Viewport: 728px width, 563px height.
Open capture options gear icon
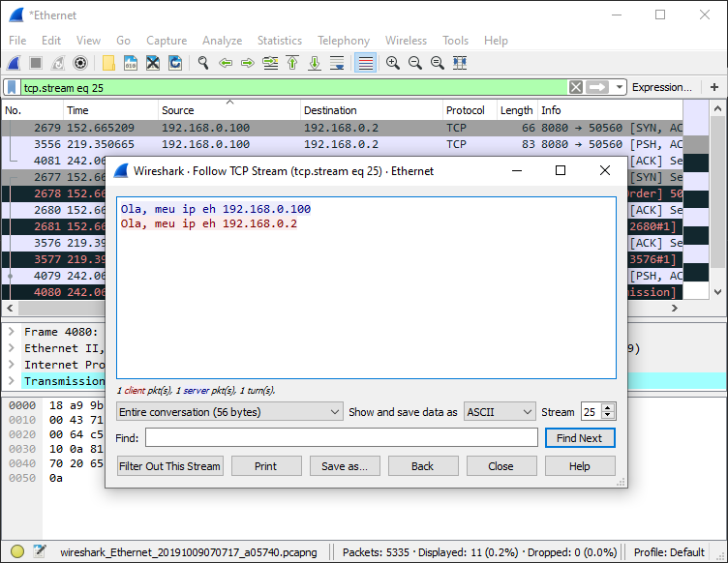80,63
